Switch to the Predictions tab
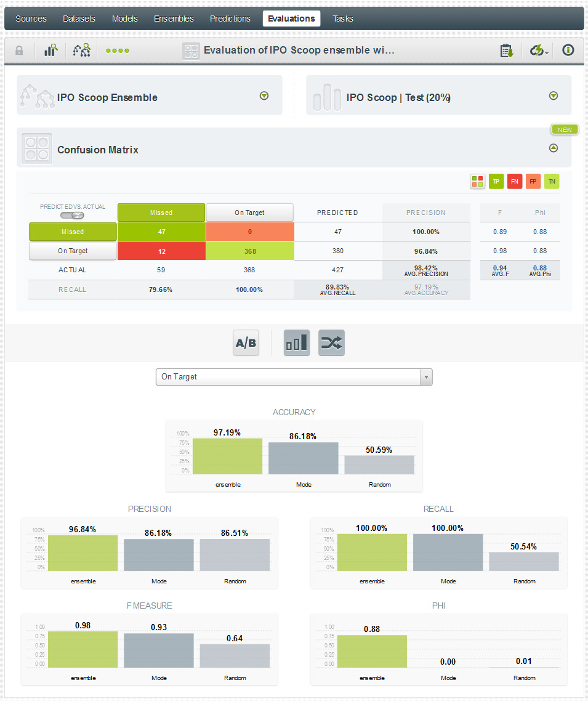Viewport: 588px width, 701px height. (x=230, y=18)
